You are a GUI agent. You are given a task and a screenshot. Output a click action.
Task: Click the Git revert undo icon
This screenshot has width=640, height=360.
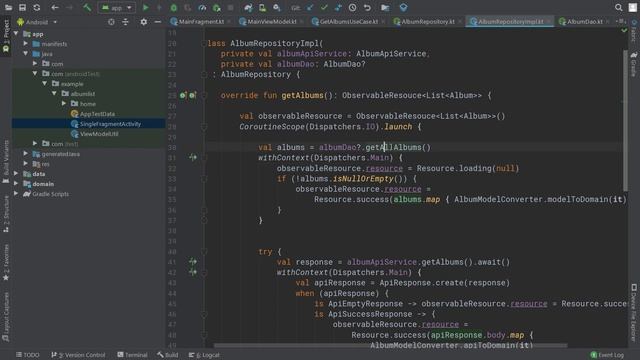(367, 7)
